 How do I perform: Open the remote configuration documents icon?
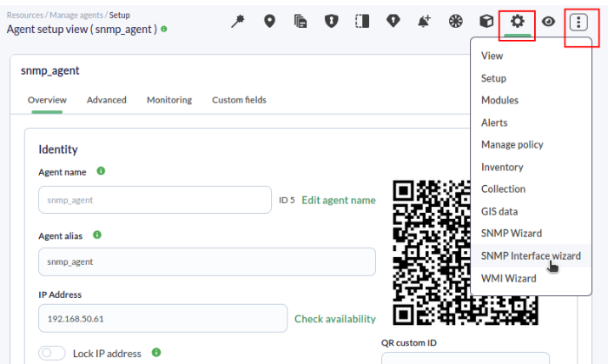click(x=301, y=22)
